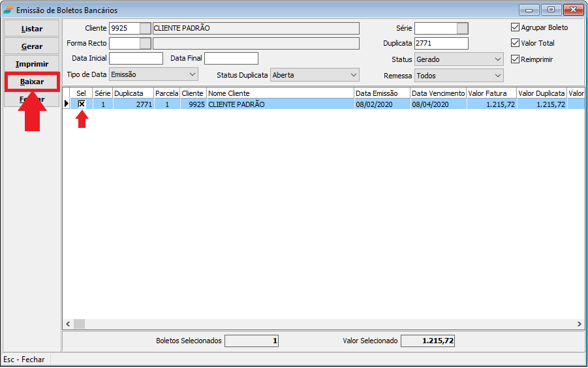Deselect the Sel checkbox for duplicata 2771
The height and width of the screenshot is (368, 588).
(x=82, y=104)
